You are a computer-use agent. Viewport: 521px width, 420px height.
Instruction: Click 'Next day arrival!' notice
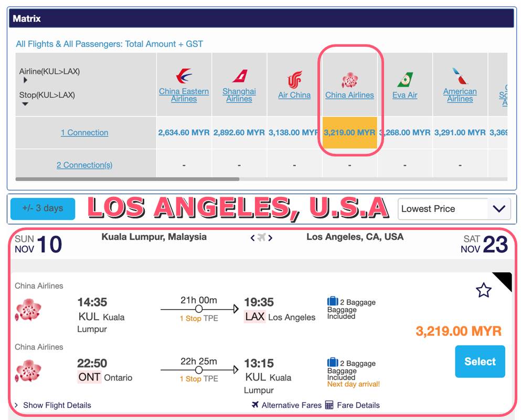click(353, 384)
